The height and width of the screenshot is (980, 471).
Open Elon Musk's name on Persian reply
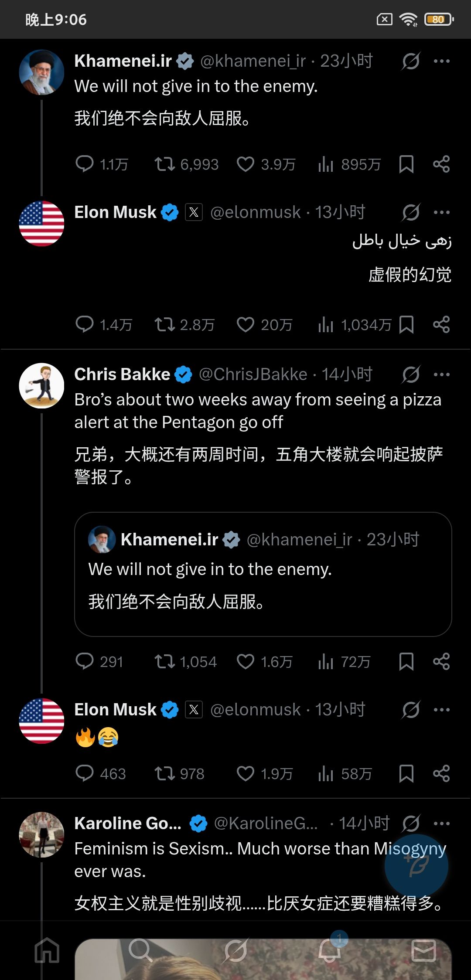pos(115,212)
